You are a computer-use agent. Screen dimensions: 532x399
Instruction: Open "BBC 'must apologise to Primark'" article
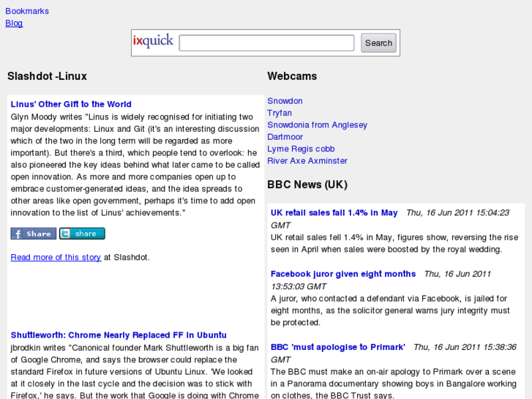(338, 347)
